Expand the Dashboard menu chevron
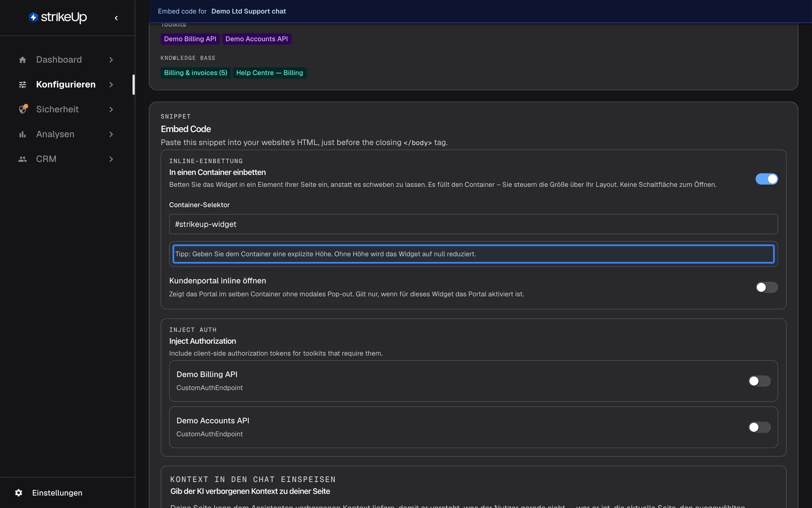This screenshot has height=508, width=812. click(111, 60)
